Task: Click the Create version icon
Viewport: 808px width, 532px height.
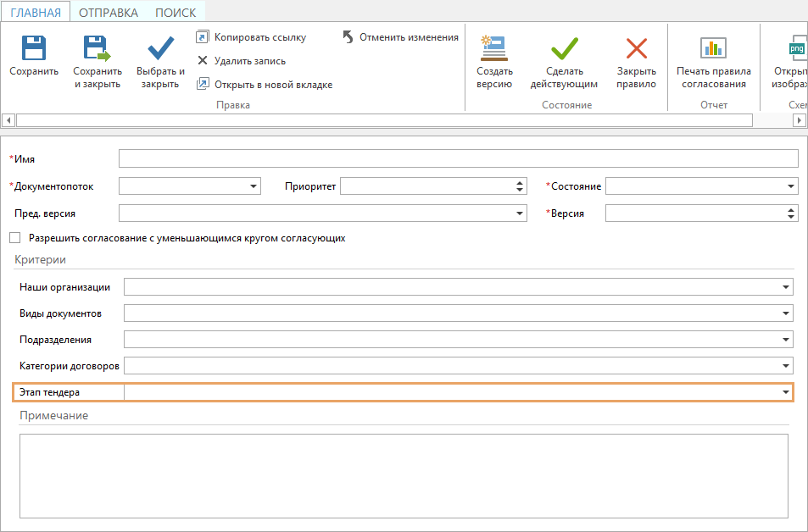Action: [493, 48]
